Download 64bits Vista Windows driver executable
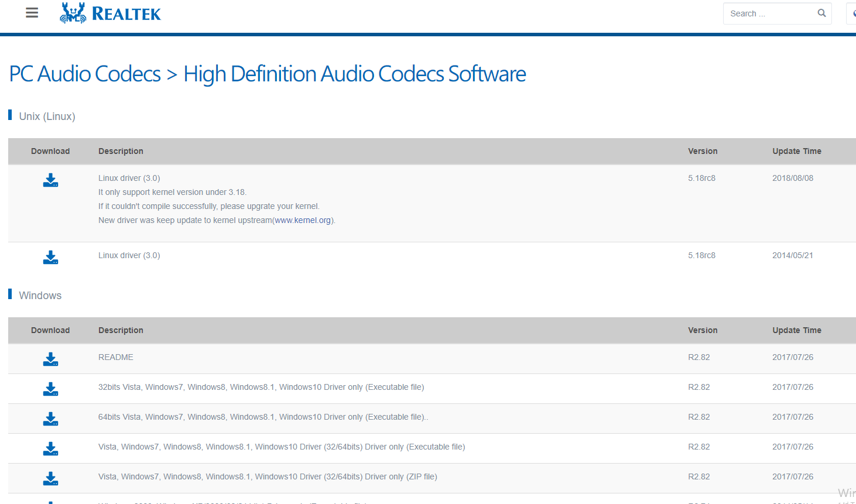 click(x=51, y=419)
